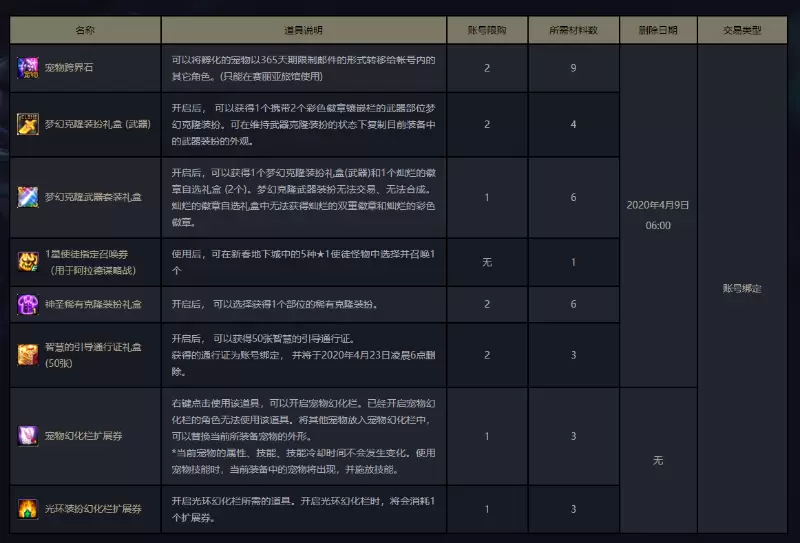Click the 梦幻克隆武器套装礼盒 description text
The width and height of the screenshot is (800, 543).
(304, 198)
